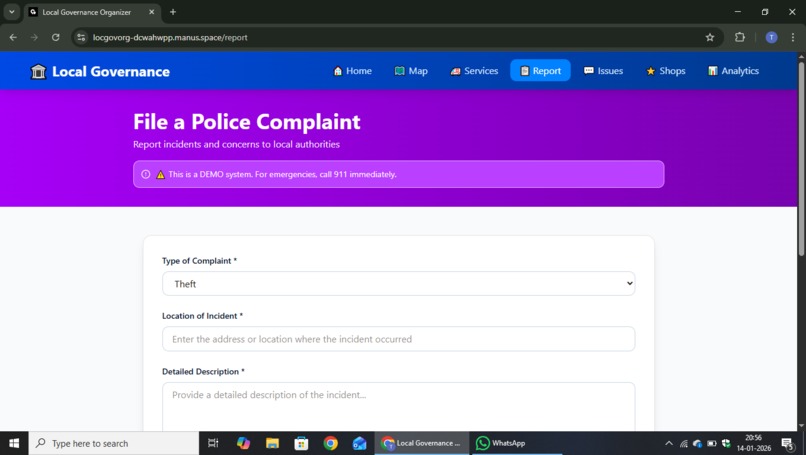Open the Services nav item

tap(474, 71)
